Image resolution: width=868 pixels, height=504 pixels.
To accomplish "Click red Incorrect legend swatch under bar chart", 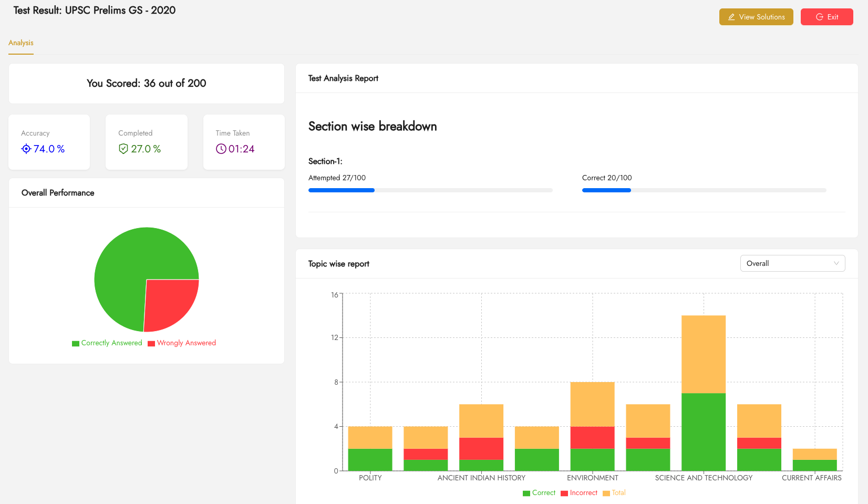I will coord(564,493).
